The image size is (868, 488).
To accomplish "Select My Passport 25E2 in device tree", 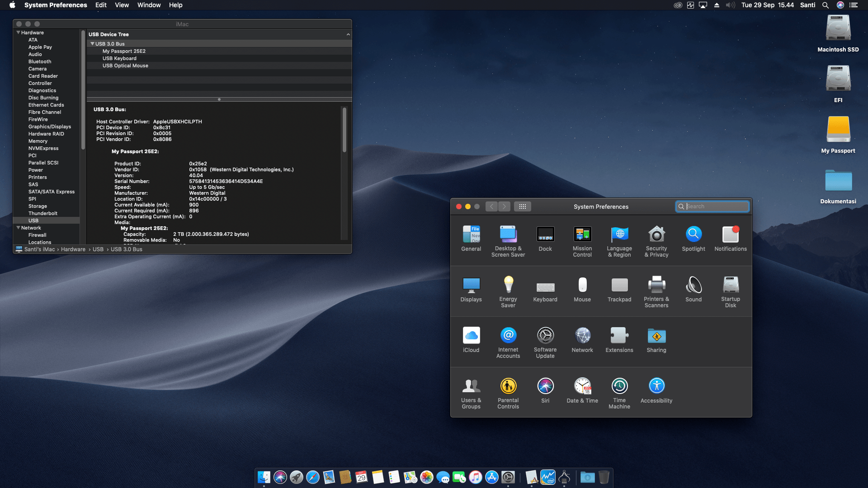I will 124,51.
